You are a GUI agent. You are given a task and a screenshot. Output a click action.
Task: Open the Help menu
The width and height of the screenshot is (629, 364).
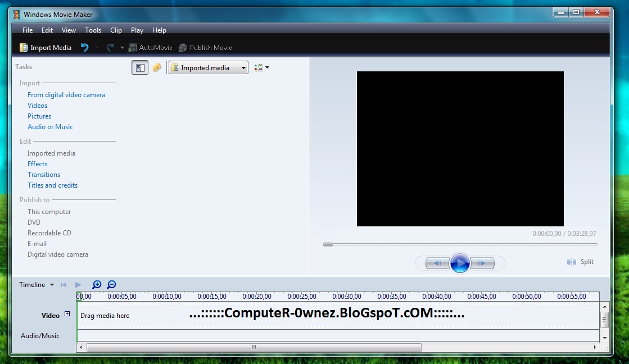(x=159, y=30)
